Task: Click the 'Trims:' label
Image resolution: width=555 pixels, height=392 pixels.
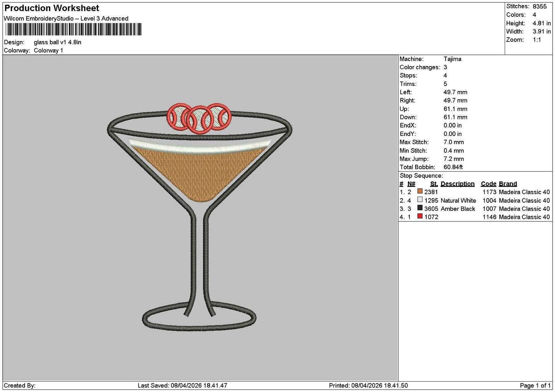Action: coord(408,84)
